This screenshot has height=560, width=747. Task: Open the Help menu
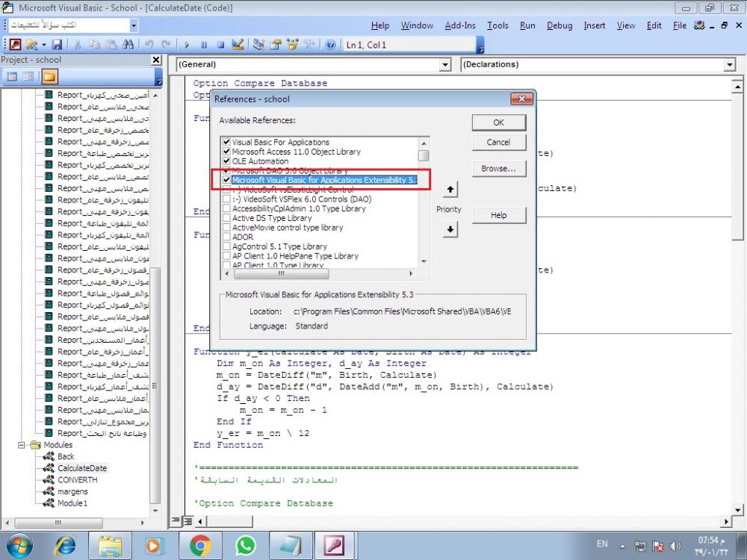[x=380, y=25]
